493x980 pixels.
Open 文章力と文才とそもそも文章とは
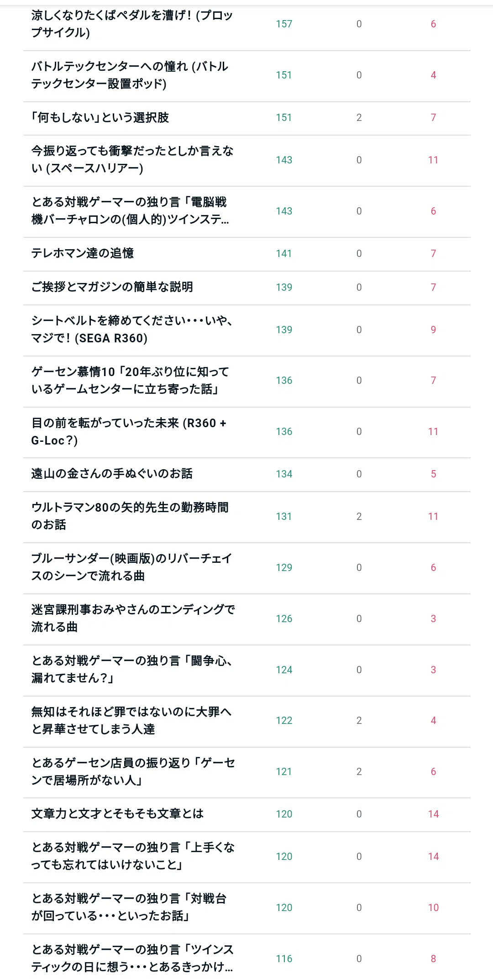[117, 814]
